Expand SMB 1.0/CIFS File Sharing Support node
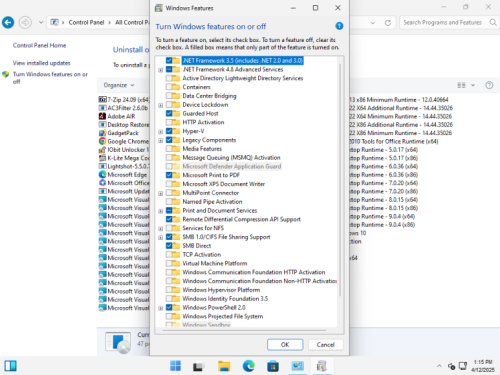 click(161, 237)
